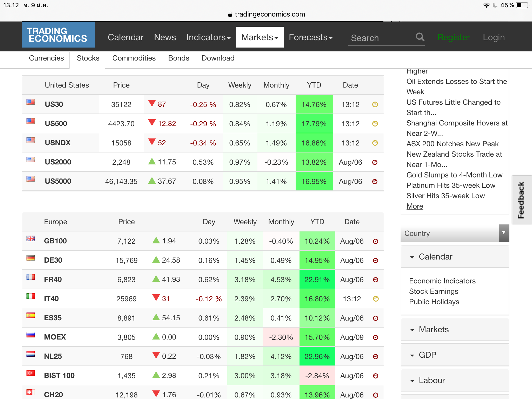Viewport: 532px width, 399px height.
Task: Open the Forecasts dropdown menu
Action: coord(311,37)
